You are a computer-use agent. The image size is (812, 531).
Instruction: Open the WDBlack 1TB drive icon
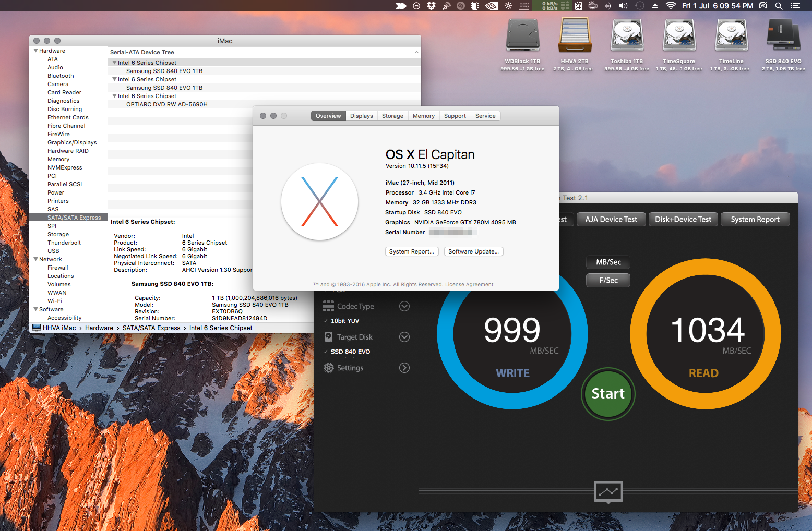click(x=522, y=36)
